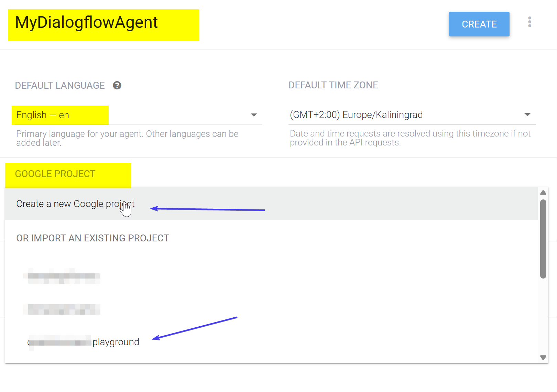557x392 pixels.
Task: Click the selected language value English — en
Action: click(43, 115)
